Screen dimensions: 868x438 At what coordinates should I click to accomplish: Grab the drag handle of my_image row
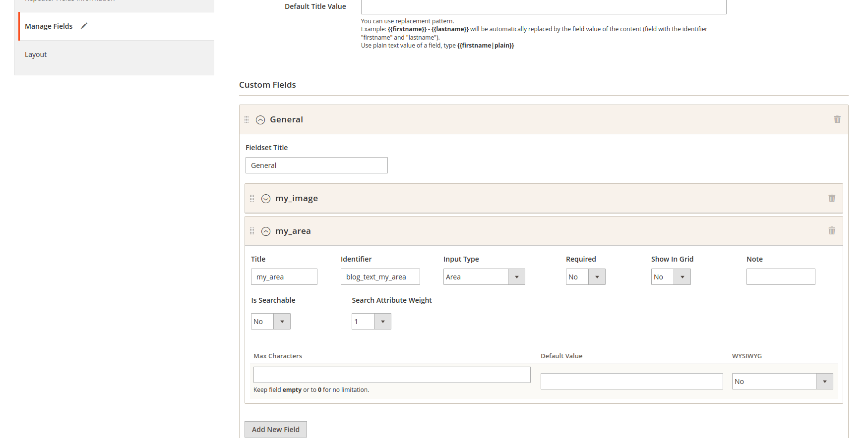coord(252,198)
